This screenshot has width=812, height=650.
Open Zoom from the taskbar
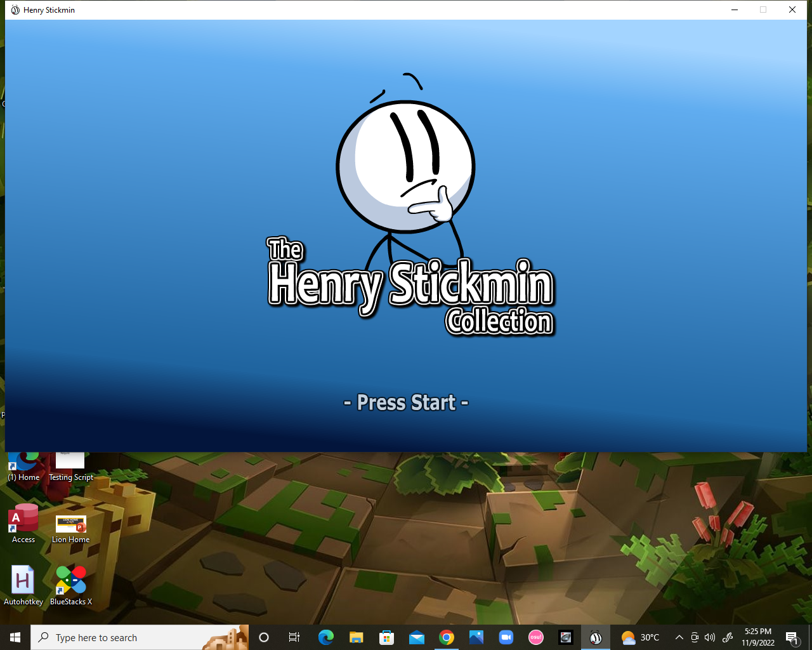click(506, 637)
